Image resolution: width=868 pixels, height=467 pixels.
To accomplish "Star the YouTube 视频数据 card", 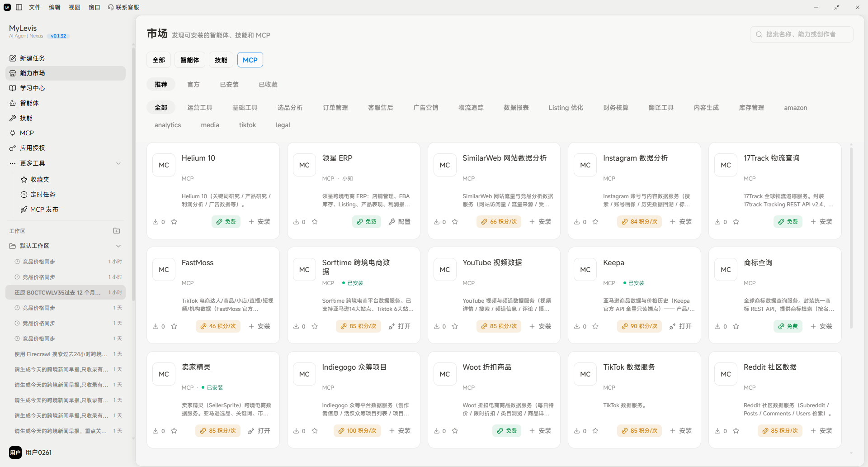I will (455, 326).
